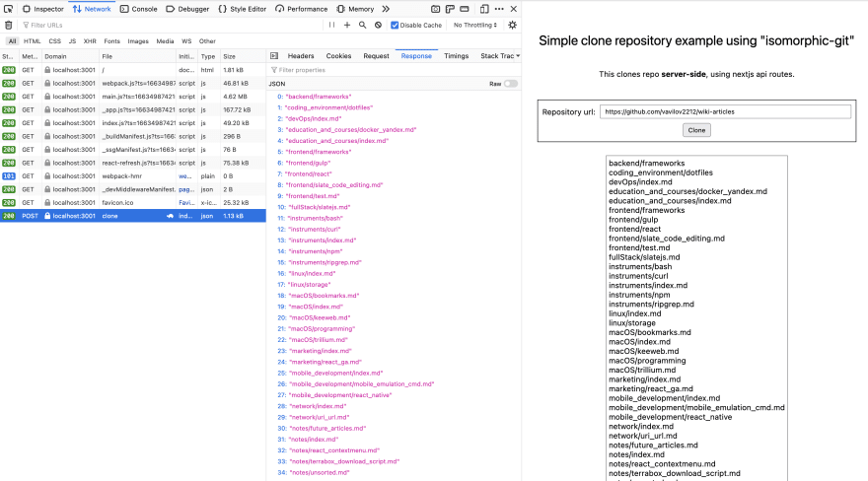Filter requests by XHR
Screen dimensions: 868x481
coord(90,41)
